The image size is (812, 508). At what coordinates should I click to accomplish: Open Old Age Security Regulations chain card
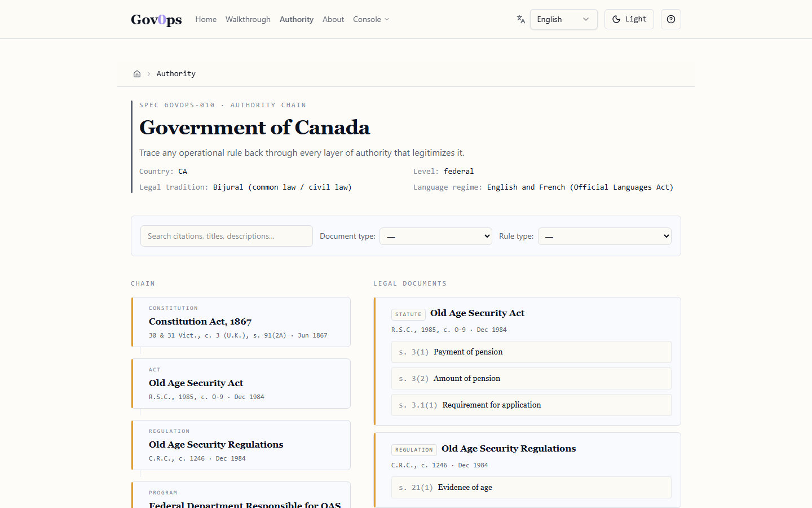point(241,445)
